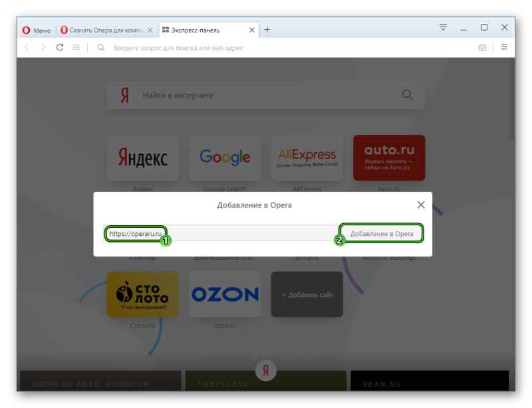The width and height of the screenshot is (532, 408).
Task: Open the AliExpress speed dial tile
Action: pyautogui.click(x=307, y=157)
